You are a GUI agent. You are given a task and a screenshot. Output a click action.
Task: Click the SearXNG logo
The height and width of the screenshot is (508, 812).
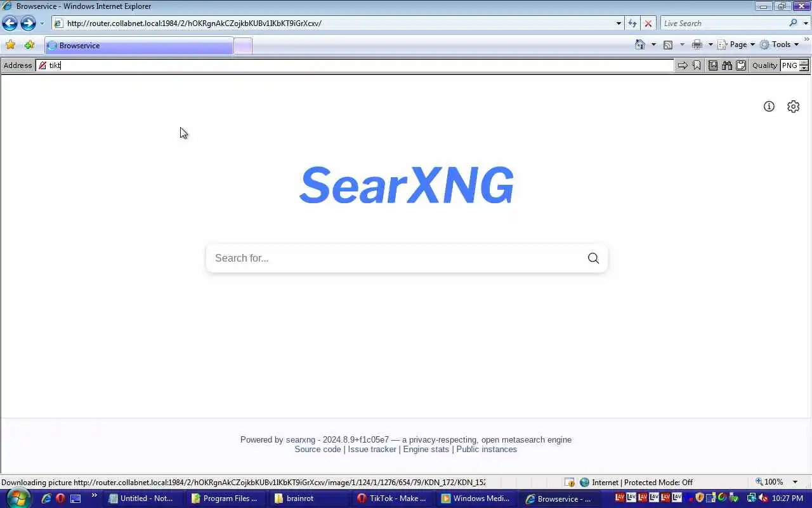coord(406,185)
